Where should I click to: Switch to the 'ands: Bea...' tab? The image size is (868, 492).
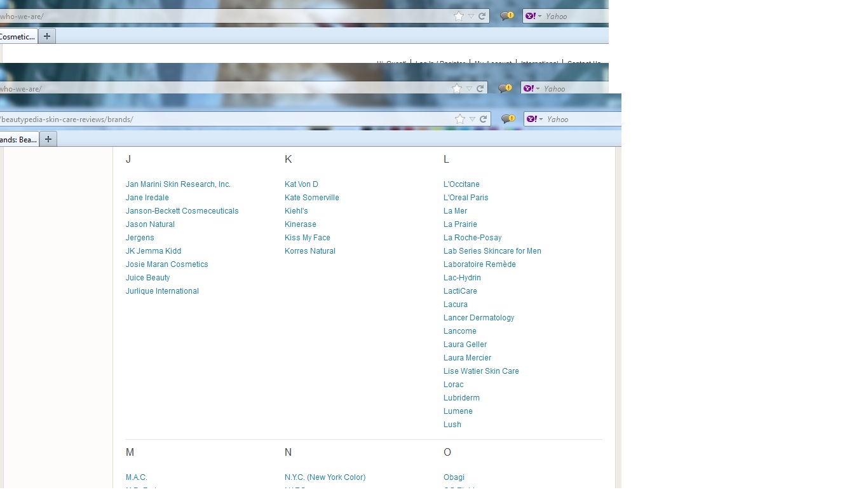pos(19,139)
